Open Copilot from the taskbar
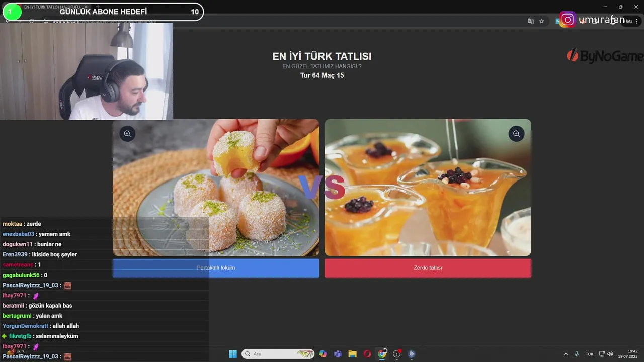The width and height of the screenshot is (644, 362). tap(323, 354)
